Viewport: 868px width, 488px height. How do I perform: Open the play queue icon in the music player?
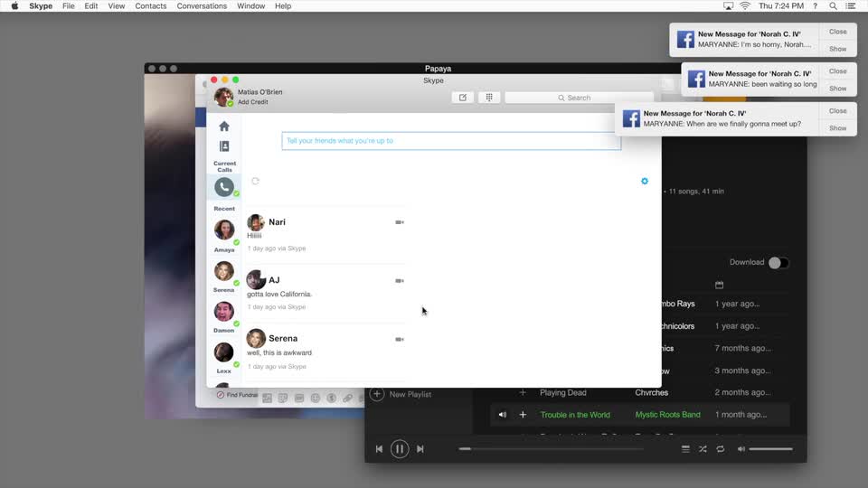pyautogui.click(x=685, y=449)
